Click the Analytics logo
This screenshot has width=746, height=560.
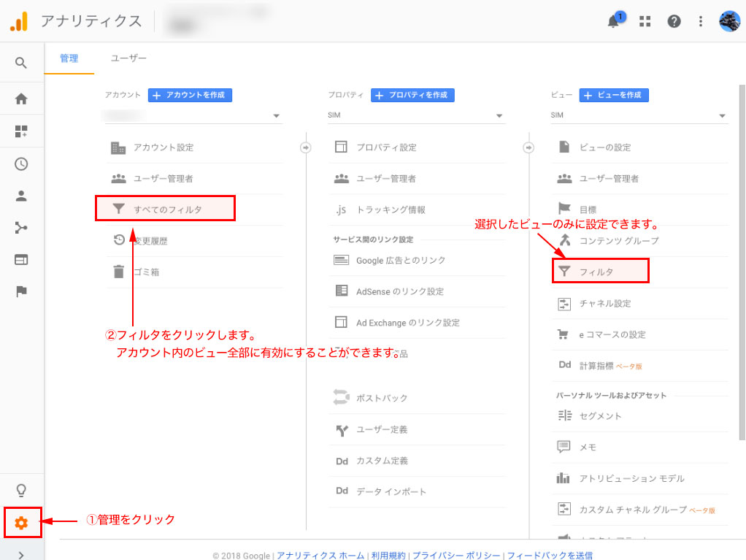[x=19, y=21]
